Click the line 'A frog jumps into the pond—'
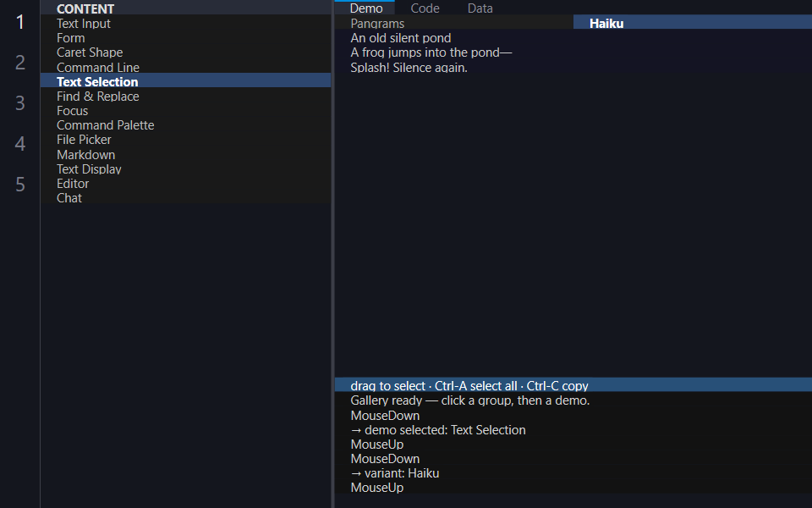 coord(431,52)
